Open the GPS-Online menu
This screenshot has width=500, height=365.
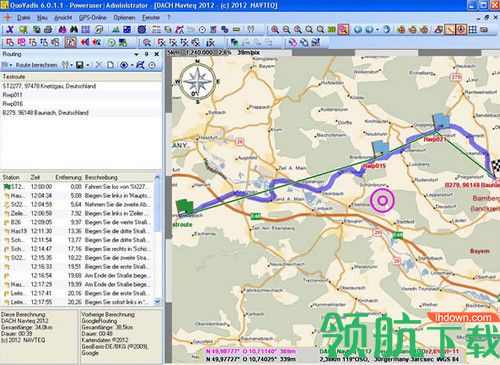coord(93,18)
